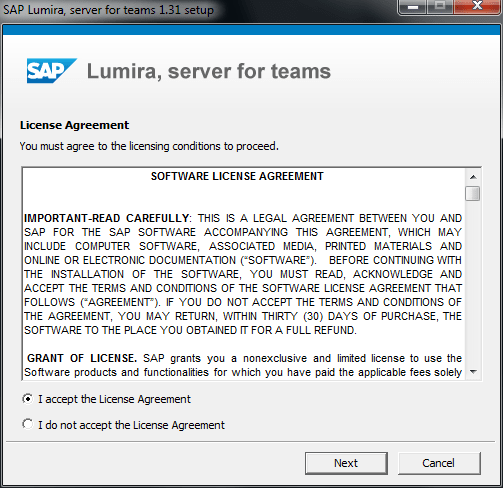Click the window title 'SAP Lumira, server for teams 1.31 setup'
The image size is (503, 488).
pos(108,10)
